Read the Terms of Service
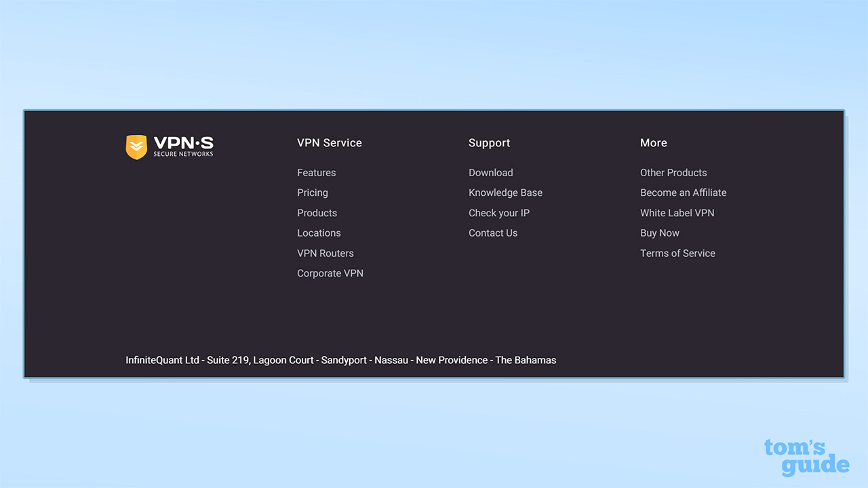The height and width of the screenshot is (488, 868). coord(677,253)
